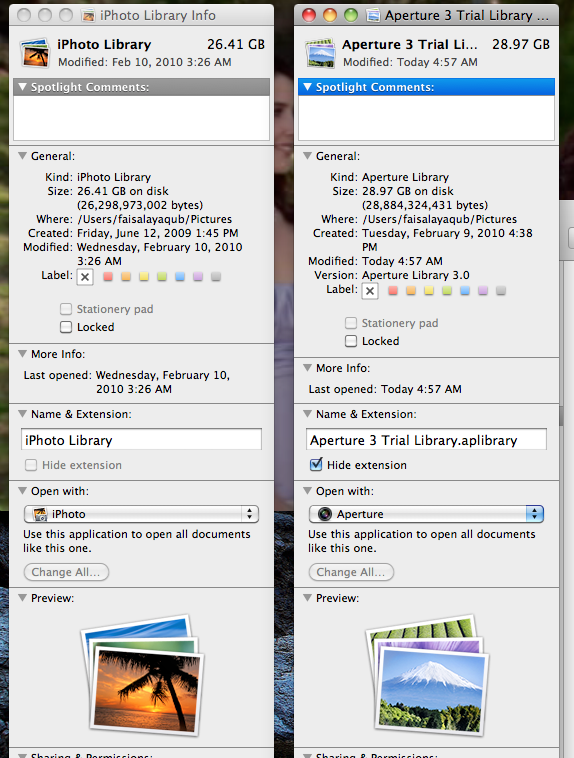Toggle Stationery pad checkbox in the iPhoto window
Viewport: 574px width, 758px height.
tap(66, 309)
